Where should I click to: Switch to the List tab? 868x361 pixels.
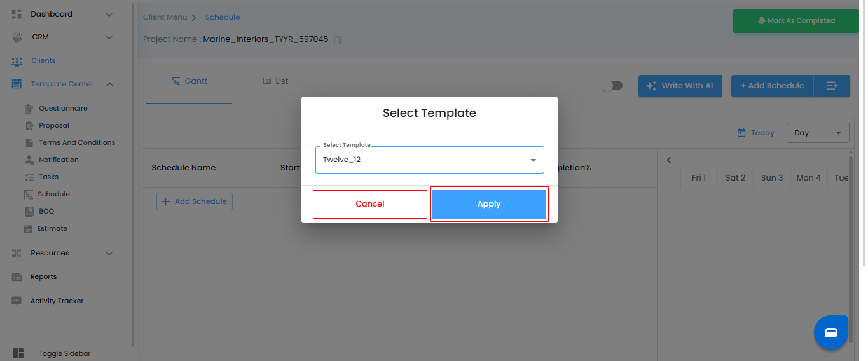point(275,81)
